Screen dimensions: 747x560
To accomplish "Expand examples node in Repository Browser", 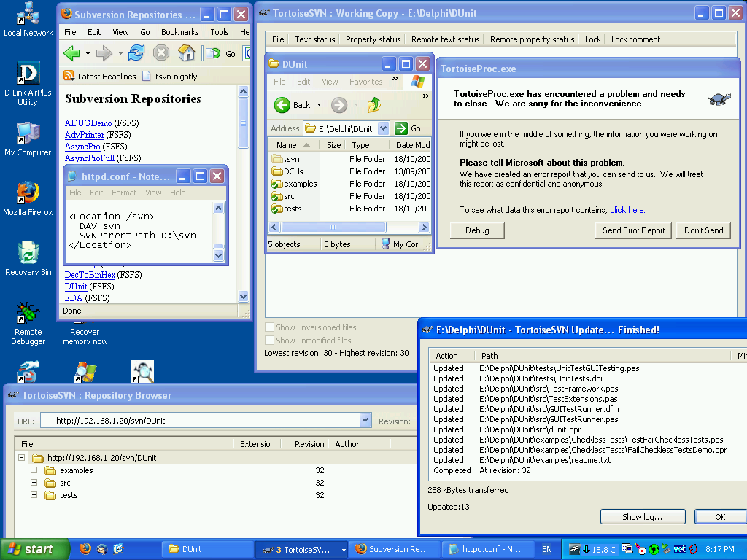I will (x=34, y=470).
